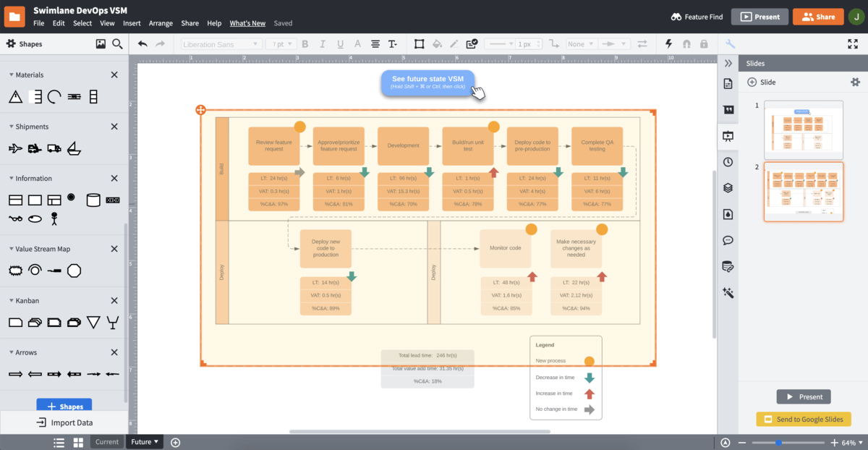The width and height of the screenshot is (868, 450).
Task: Select the fill color bucket icon
Action: click(436, 44)
